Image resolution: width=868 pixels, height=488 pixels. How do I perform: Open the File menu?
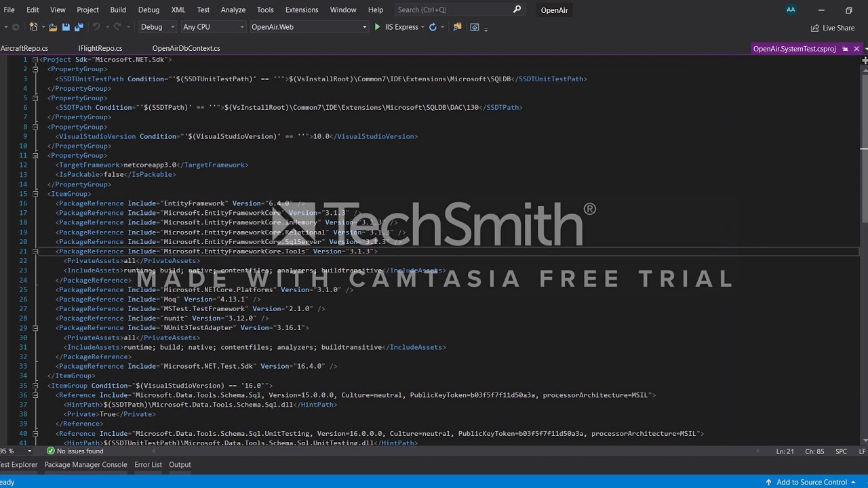9,9
